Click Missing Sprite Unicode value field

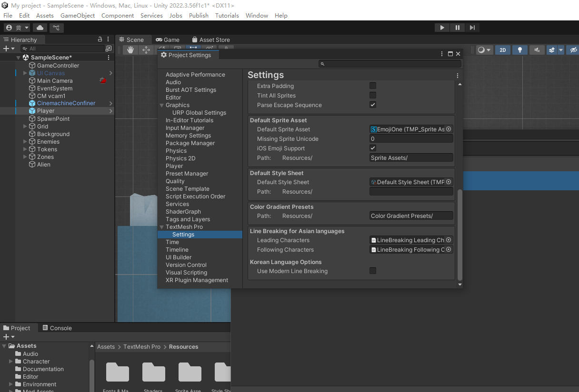pyautogui.click(x=411, y=138)
